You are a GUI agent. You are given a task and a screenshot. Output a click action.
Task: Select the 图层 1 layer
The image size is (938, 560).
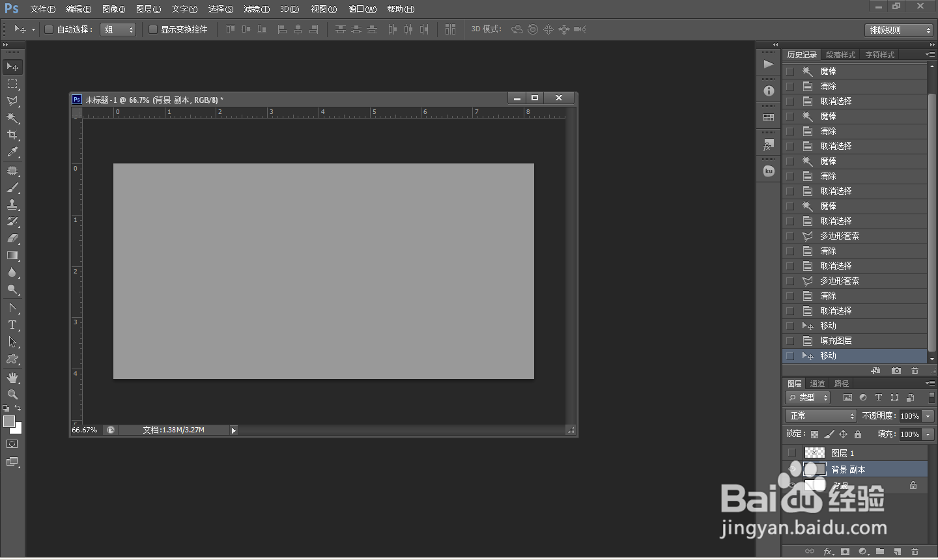point(855,453)
